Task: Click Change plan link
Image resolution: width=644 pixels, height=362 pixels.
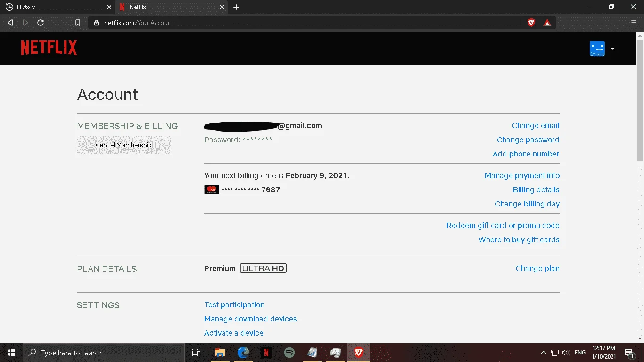Action: (537, 269)
